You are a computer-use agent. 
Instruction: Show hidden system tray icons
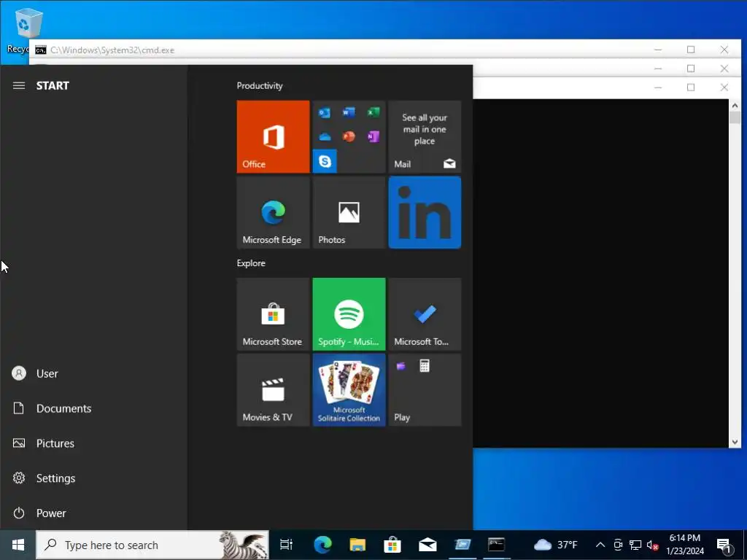[600, 545]
